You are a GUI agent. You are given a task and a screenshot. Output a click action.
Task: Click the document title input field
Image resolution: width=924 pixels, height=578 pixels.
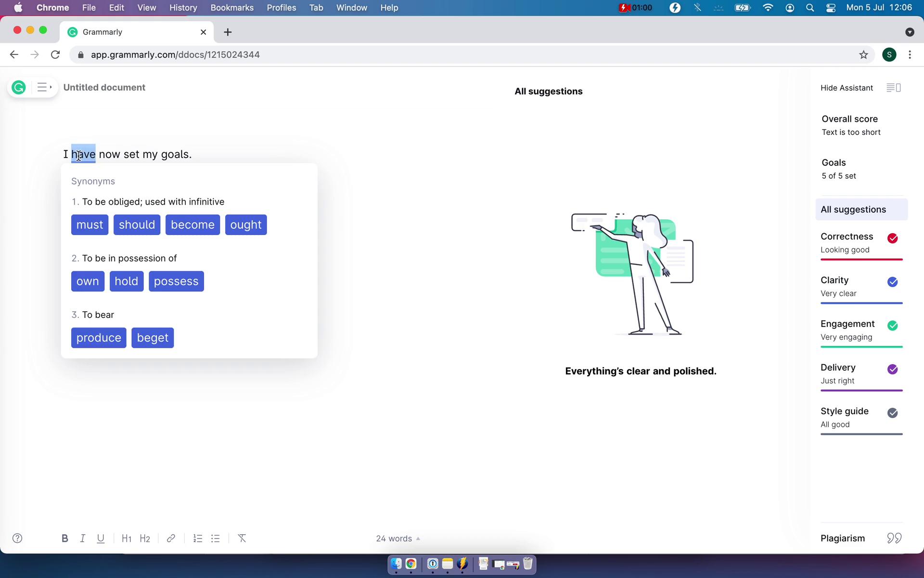pyautogui.click(x=104, y=87)
